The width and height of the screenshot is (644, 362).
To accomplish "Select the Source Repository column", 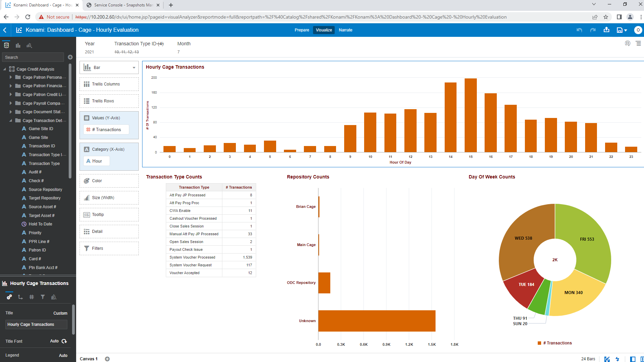I will [45, 190].
